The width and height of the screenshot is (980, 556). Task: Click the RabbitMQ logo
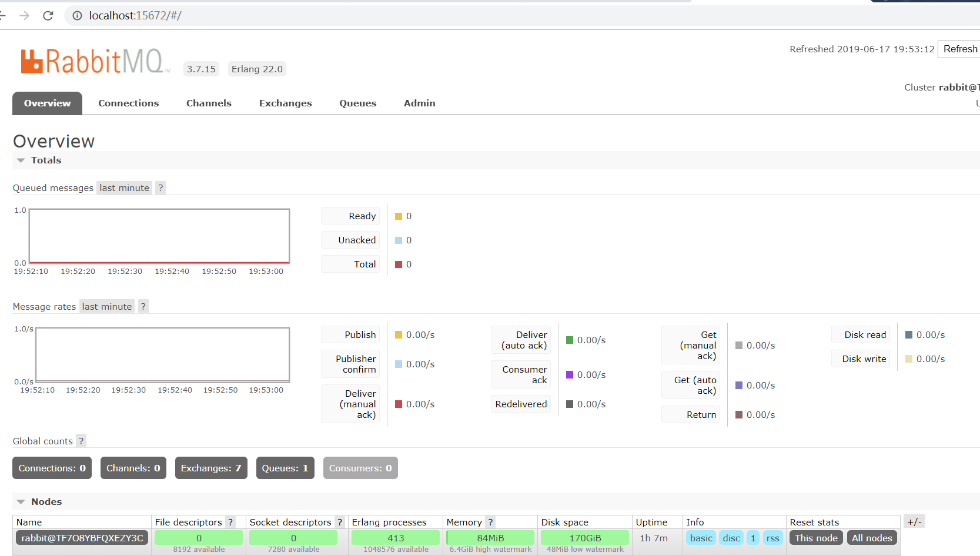pyautogui.click(x=95, y=61)
